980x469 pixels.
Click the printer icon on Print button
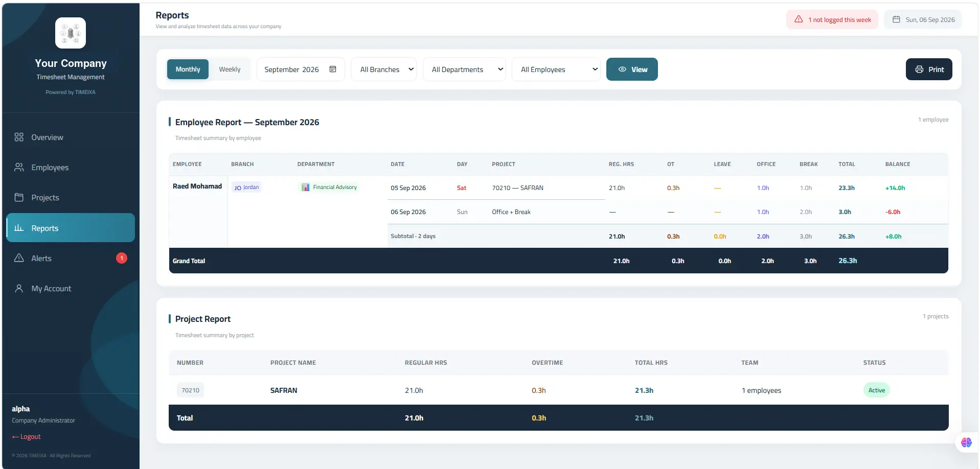coord(919,69)
